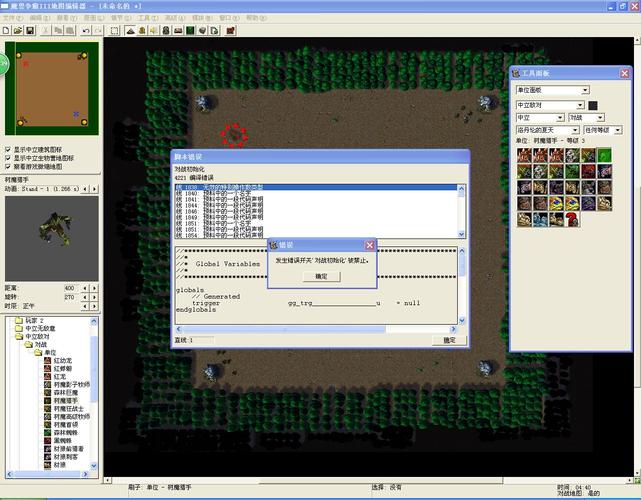Open the Terrain Editor
Viewport: 641px width, 500px height.
[x=130, y=31]
